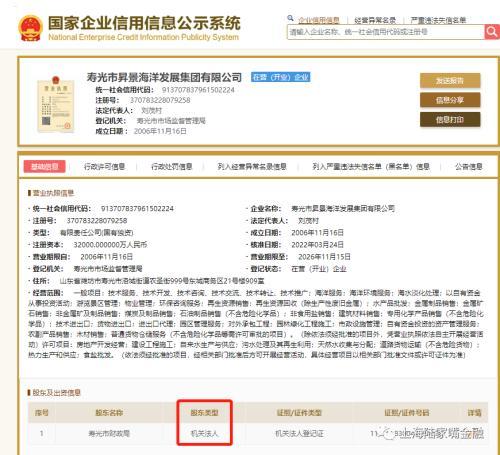500x455 pixels.
Task: Click the 证照/证件号码 column header
Action: coord(407,413)
